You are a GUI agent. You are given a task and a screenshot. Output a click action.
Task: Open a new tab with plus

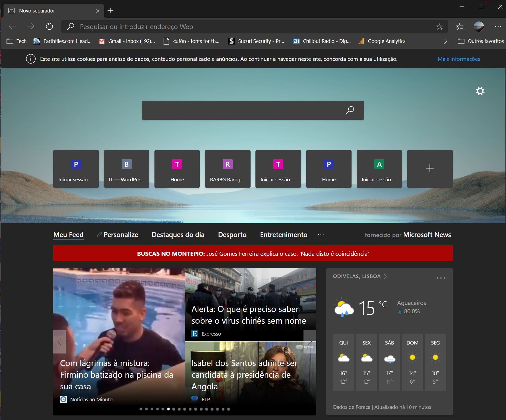point(110,11)
